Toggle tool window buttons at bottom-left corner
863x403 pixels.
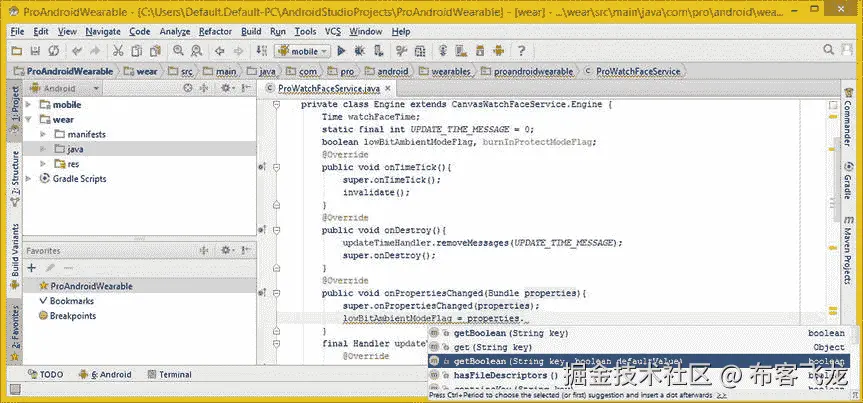point(15,390)
